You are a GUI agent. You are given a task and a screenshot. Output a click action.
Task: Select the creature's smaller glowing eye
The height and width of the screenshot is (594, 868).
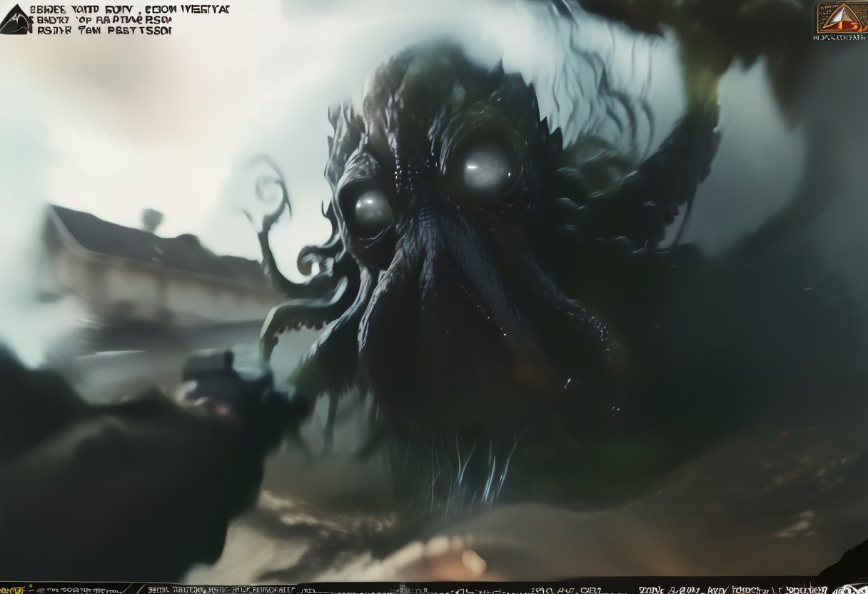coord(373,211)
